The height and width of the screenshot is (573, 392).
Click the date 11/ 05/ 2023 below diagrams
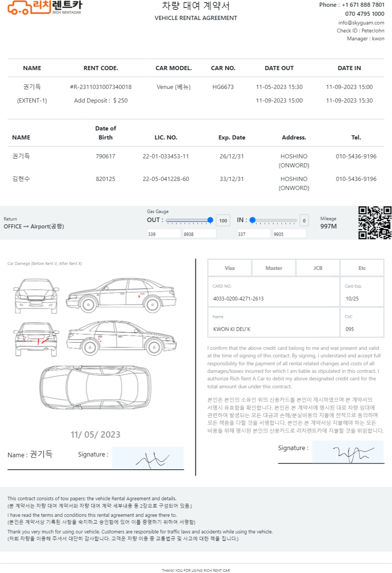coord(95,435)
